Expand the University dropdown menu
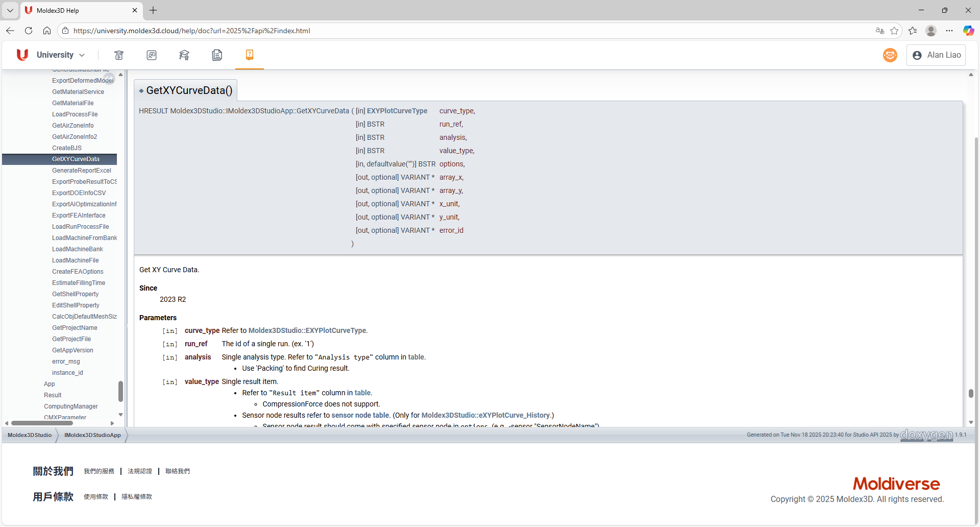Screen dimensions: 980x527 point(61,55)
